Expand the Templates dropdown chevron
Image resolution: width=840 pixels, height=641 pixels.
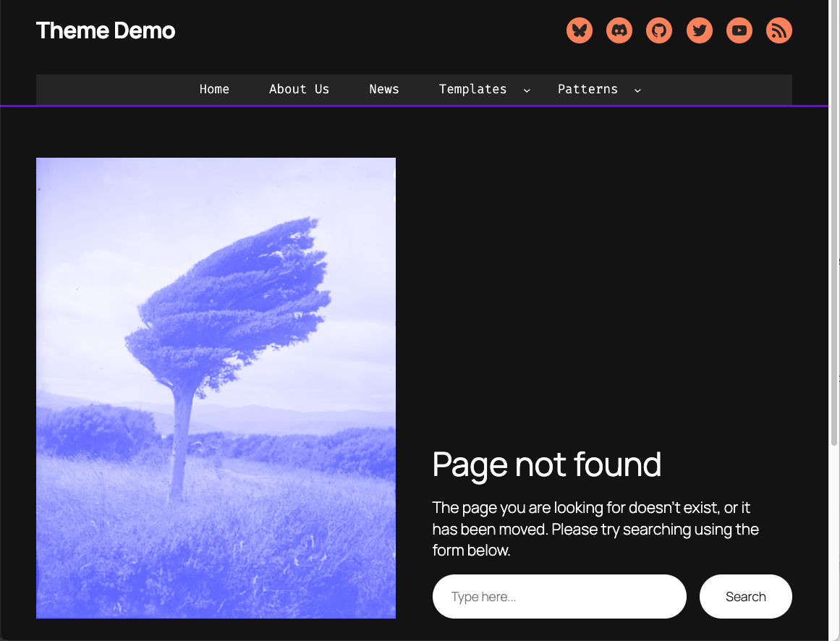coord(526,90)
